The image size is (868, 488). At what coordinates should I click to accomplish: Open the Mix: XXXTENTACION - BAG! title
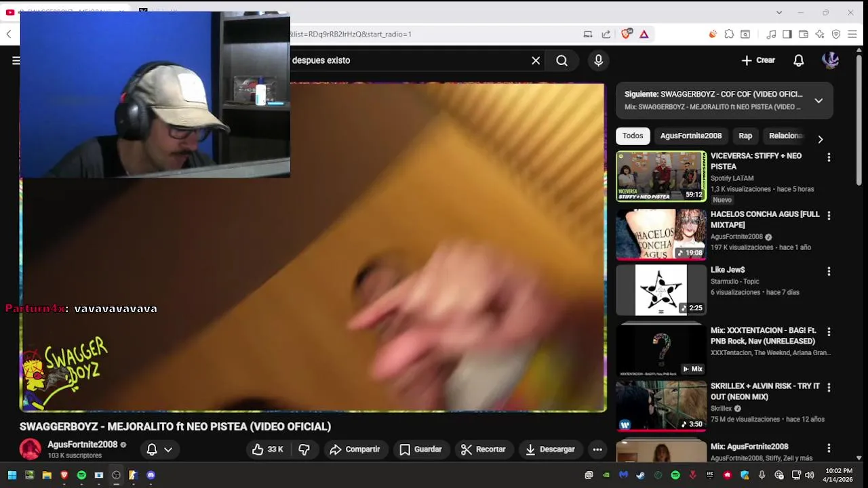pos(764,335)
